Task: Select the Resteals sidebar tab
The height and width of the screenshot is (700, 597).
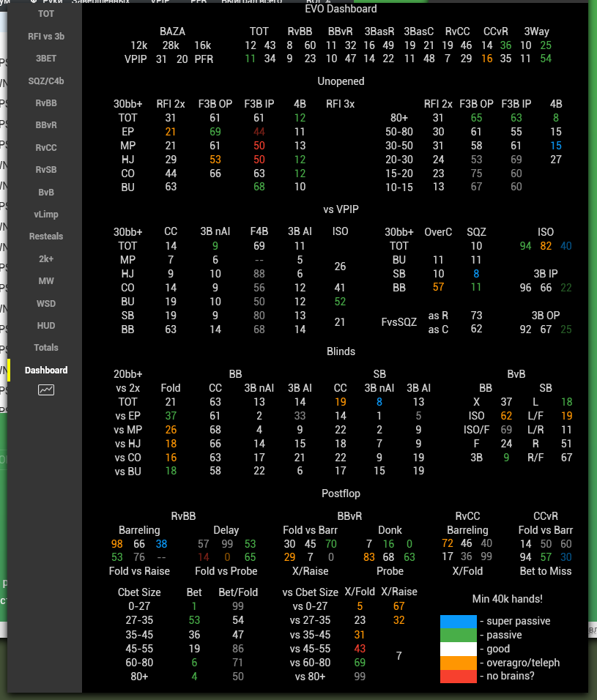Action: coord(46,237)
